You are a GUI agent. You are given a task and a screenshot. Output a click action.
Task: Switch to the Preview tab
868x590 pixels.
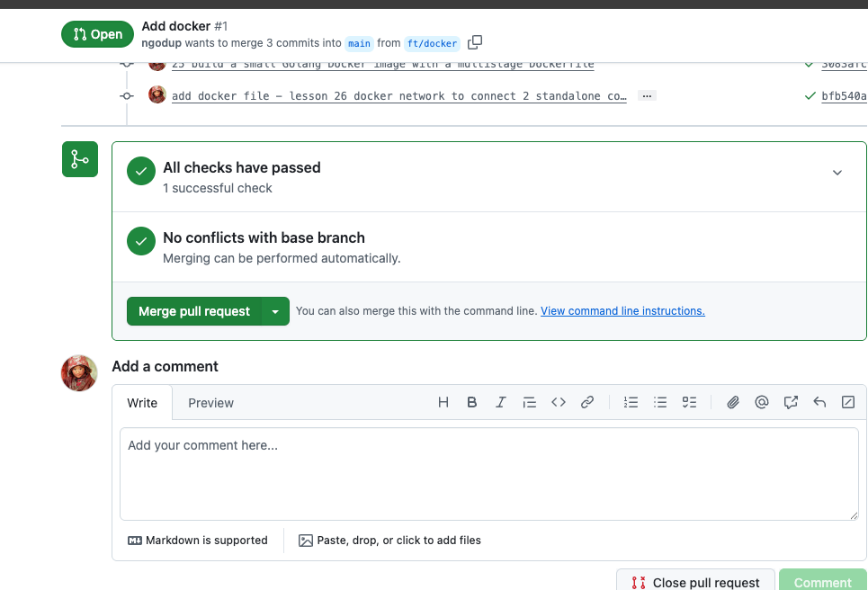(x=210, y=403)
